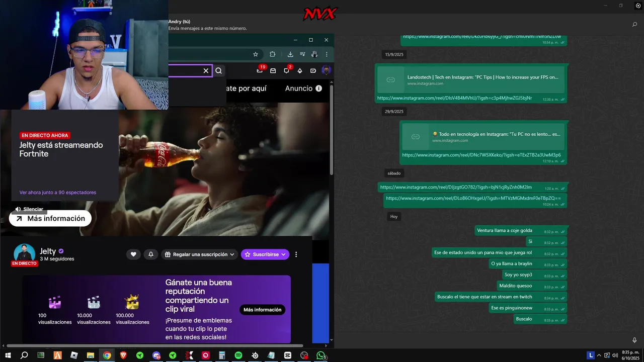Open Instagram reel link DNc7W5XKeko
This screenshot has width=644, height=362.
[x=481, y=155]
